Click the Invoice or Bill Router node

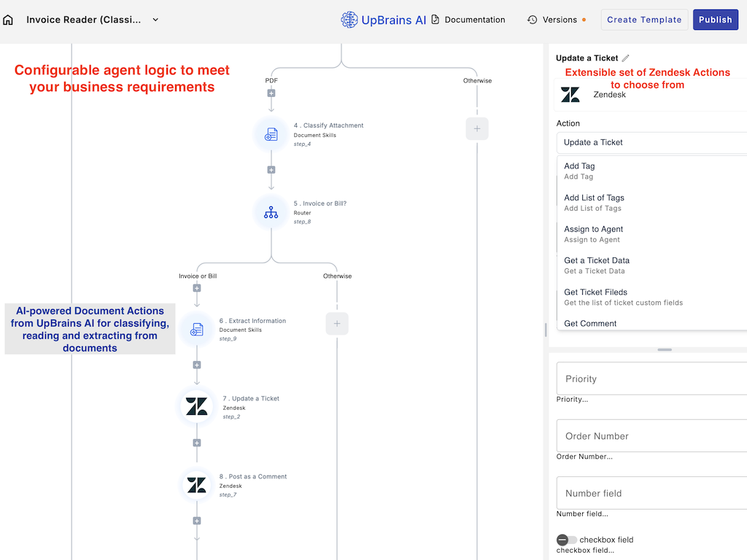tap(271, 214)
